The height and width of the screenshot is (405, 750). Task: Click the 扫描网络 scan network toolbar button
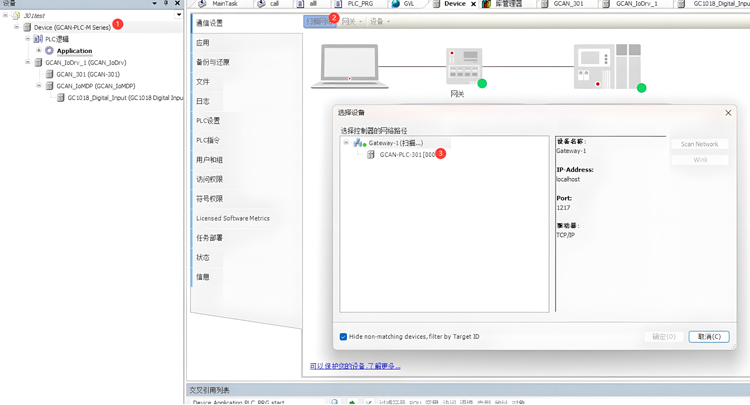click(x=316, y=21)
